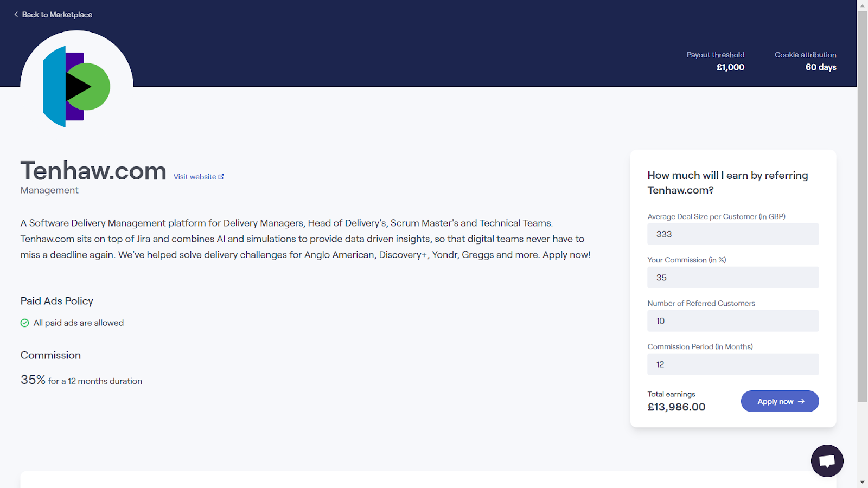Edit the Commission Period in Months field
868x488 pixels.
(x=733, y=364)
